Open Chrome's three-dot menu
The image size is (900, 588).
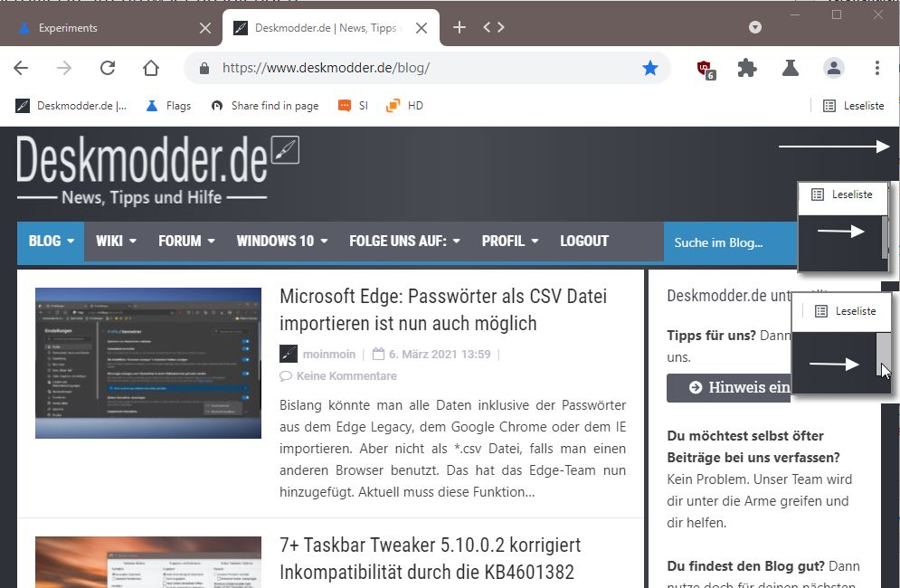[877, 68]
